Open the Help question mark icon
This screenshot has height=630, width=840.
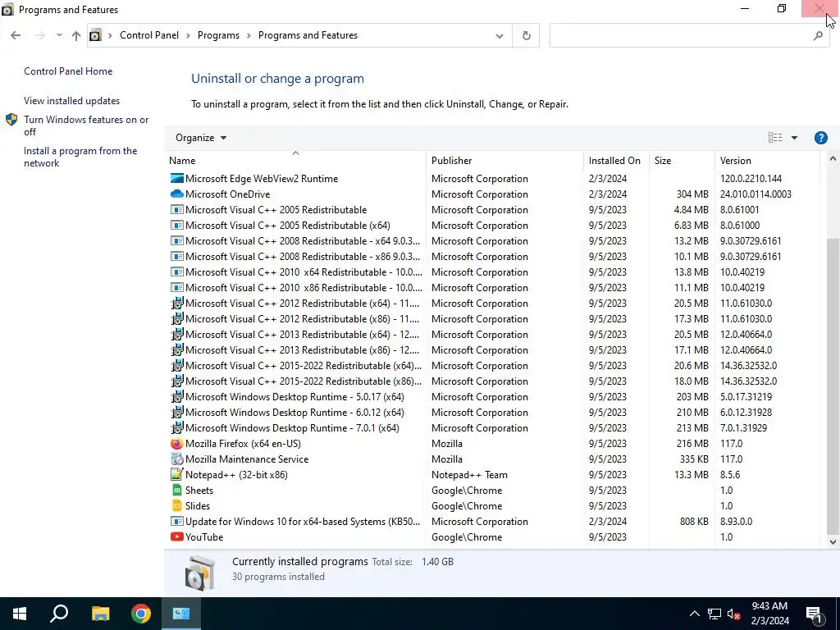[x=820, y=138]
